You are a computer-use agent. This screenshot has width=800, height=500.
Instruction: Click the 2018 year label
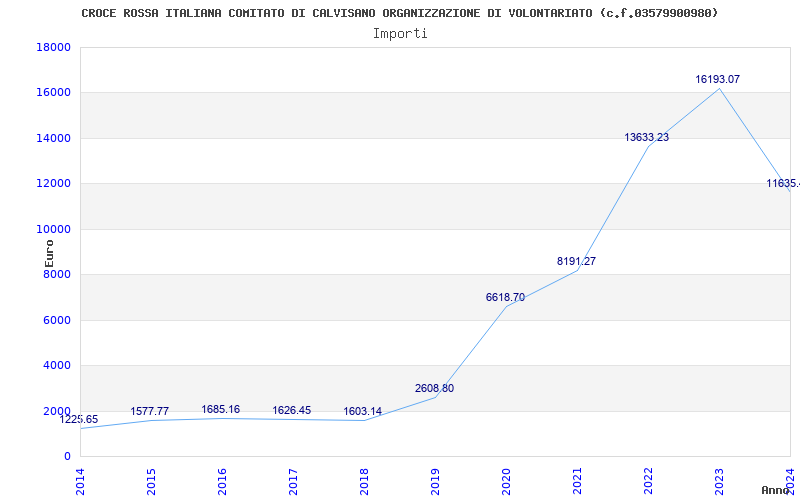(364, 482)
